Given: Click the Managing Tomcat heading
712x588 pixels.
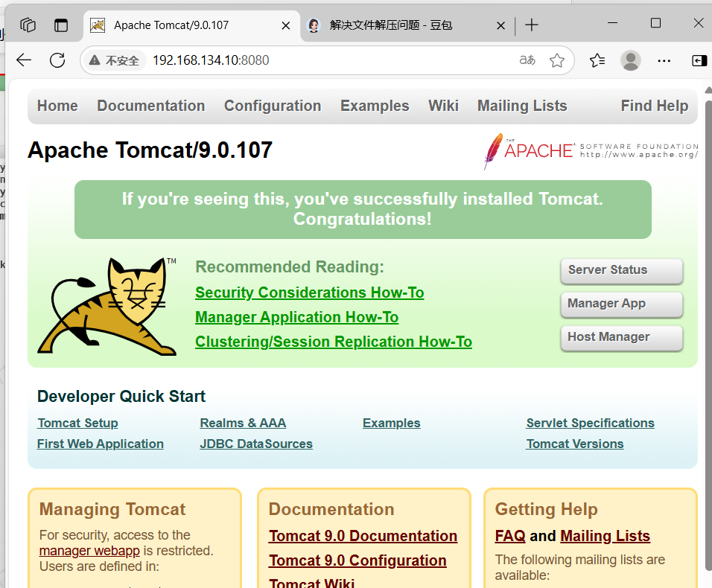Looking at the screenshot, I should [112, 509].
